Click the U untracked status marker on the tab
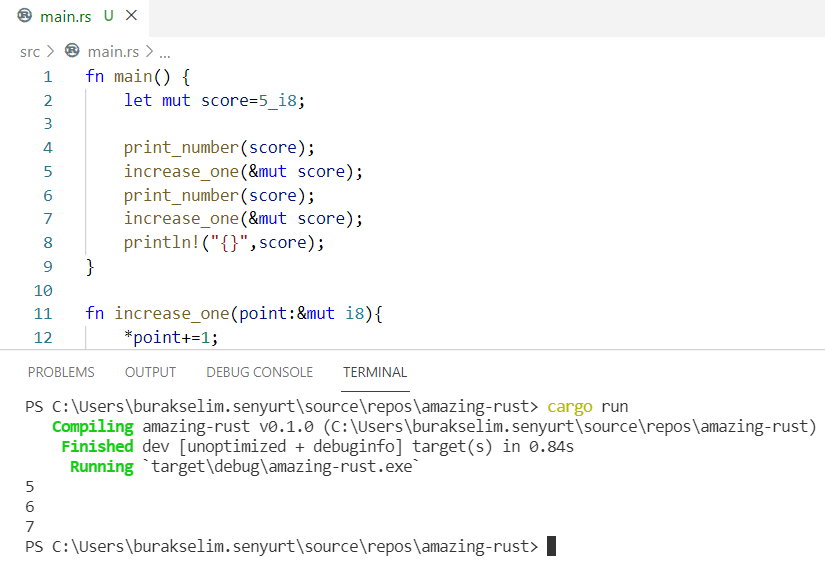This screenshot has width=825, height=563. tap(109, 17)
